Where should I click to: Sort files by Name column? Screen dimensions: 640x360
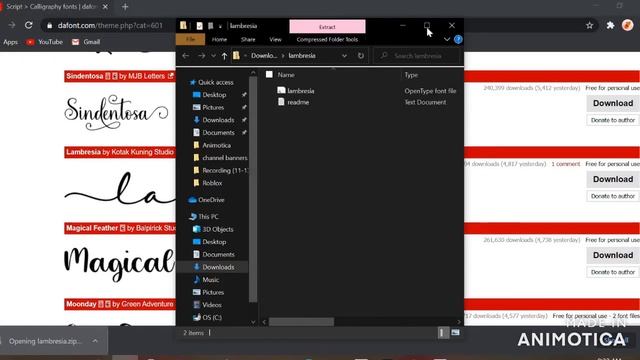[x=286, y=75]
